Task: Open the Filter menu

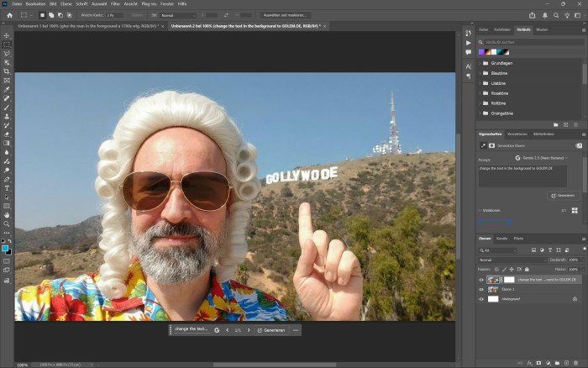Action: click(x=114, y=4)
